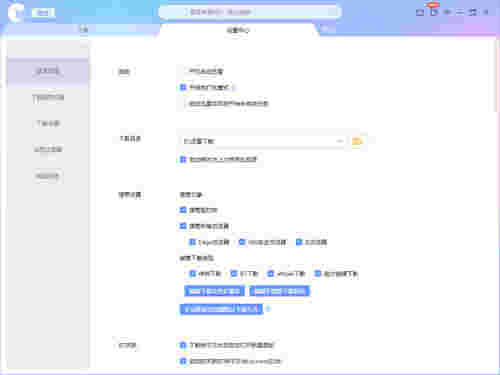Toggle the checked option in the startup section

coord(183,87)
